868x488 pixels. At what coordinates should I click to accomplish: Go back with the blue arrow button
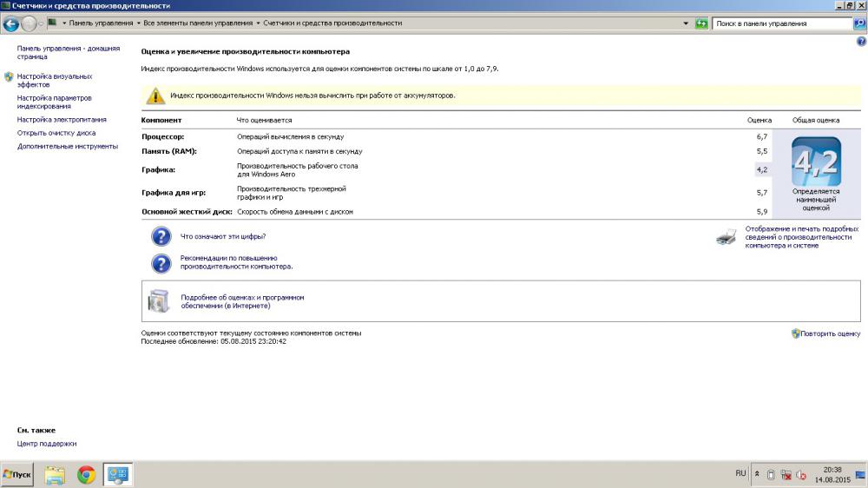coord(11,23)
